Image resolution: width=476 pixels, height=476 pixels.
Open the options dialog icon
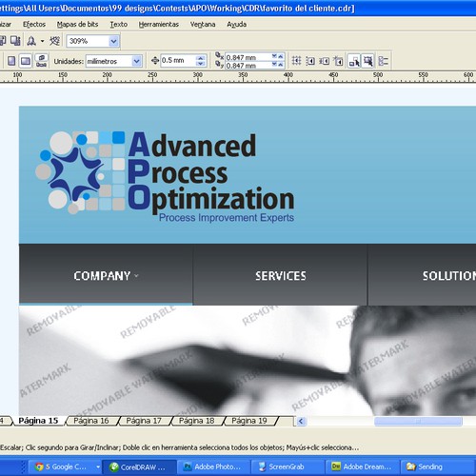384,61
